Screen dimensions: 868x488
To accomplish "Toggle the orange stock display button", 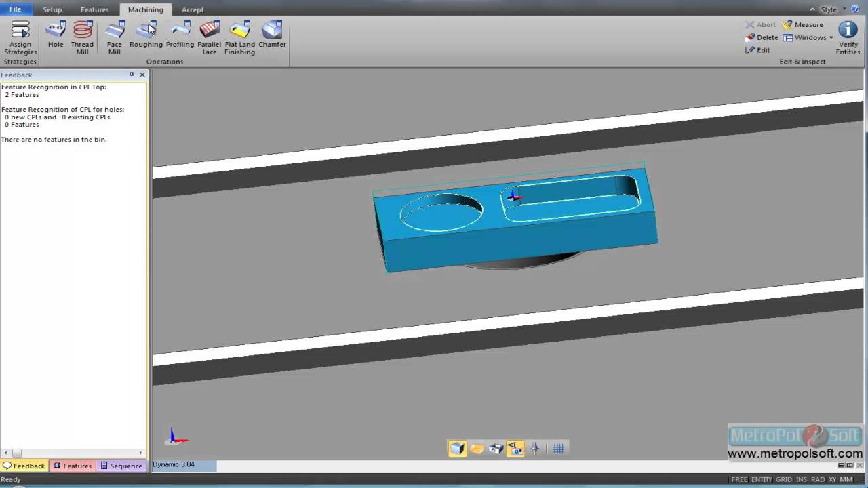I will click(477, 448).
